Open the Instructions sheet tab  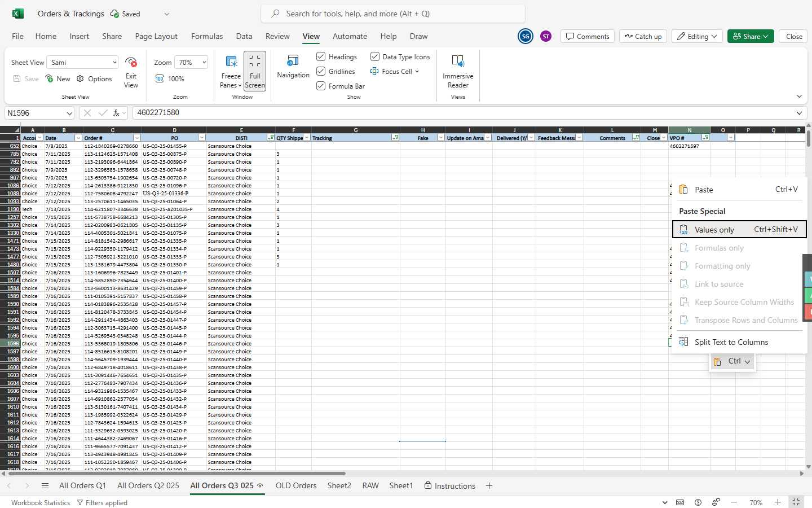449,486
